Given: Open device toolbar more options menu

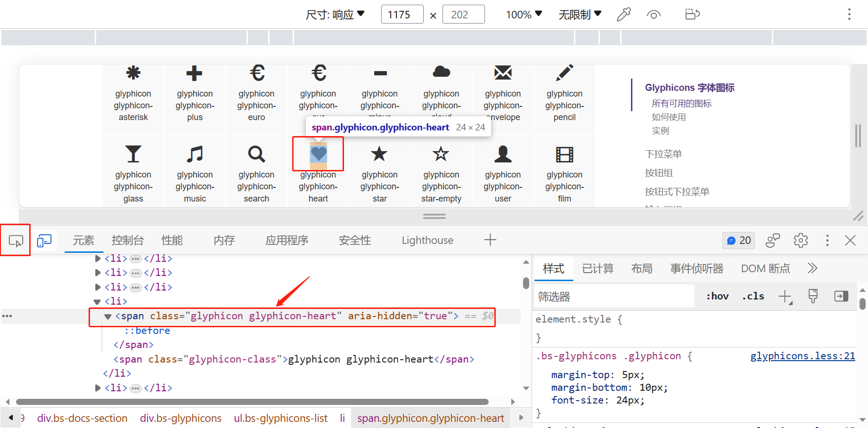Looking at the screenshot, I should 849,15.
